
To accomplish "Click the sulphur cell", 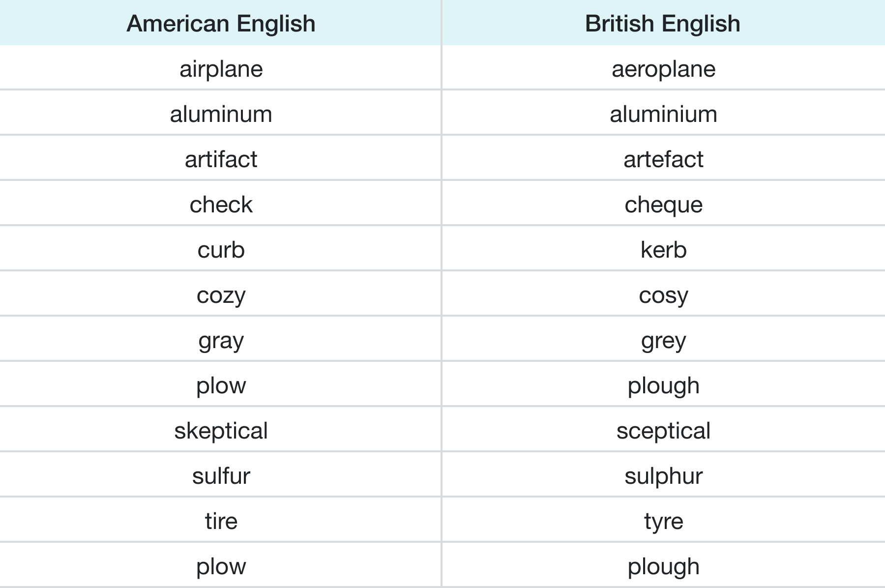I will click(x=663, y=476).
